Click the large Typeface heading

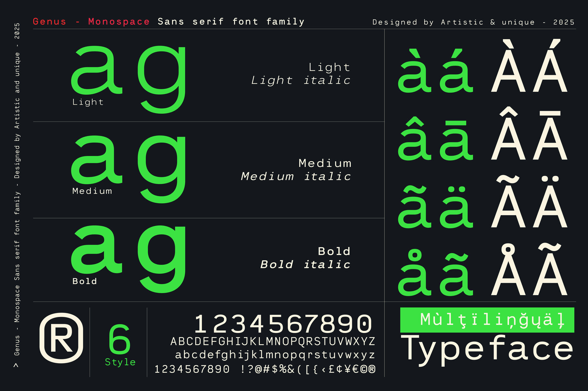pos(487,349)
